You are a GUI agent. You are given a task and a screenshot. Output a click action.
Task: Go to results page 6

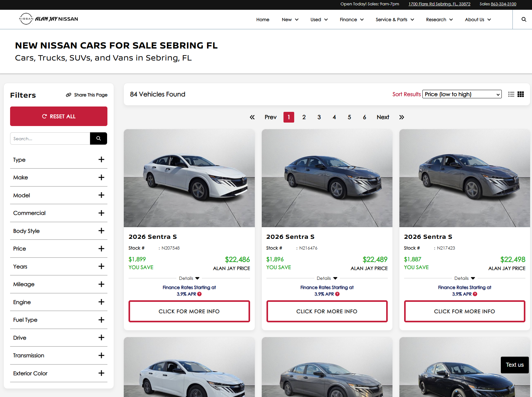pyautogui.click(x=364, y=117)
